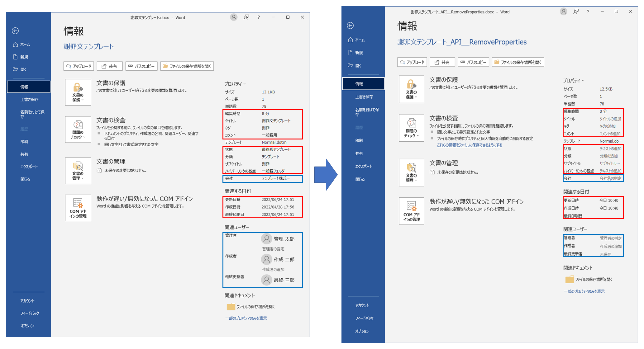Open アカウント in the left window

[x=27, y=301]
